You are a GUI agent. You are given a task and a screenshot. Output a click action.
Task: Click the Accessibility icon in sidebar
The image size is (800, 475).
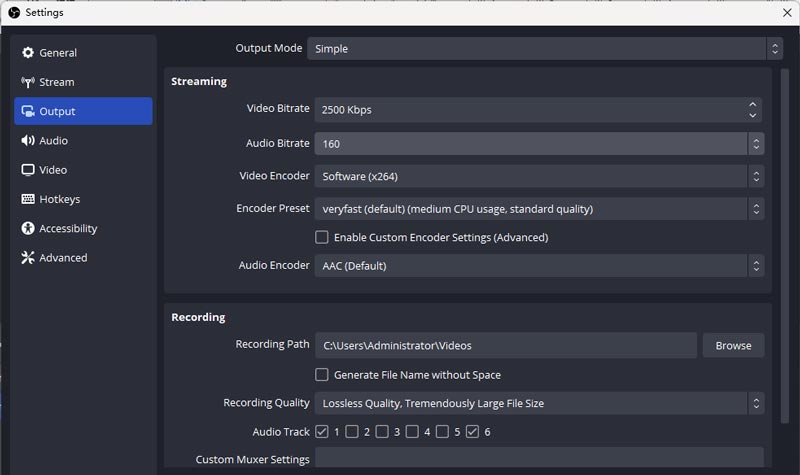pos(28,228)
